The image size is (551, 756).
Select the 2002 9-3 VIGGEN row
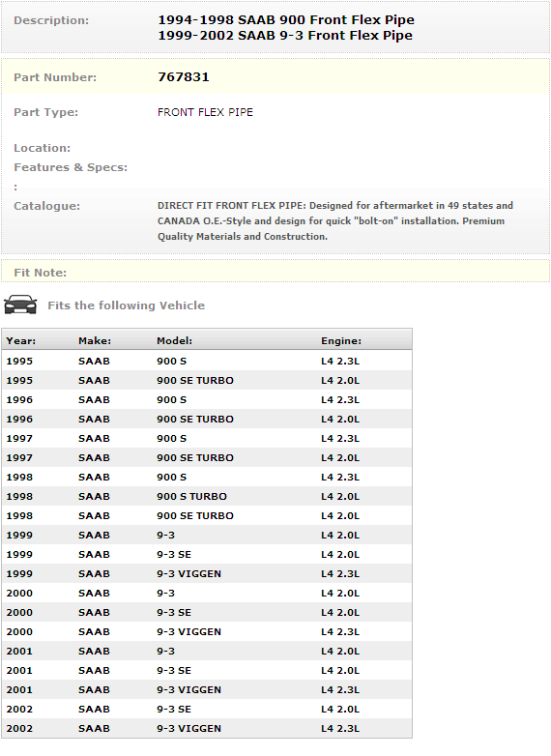coord(207,729)
